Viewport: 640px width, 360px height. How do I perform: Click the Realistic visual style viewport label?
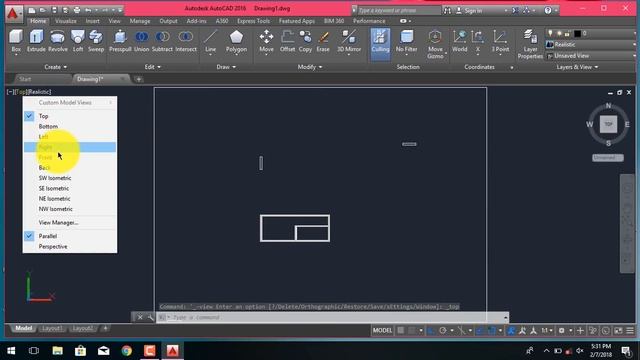39,92
